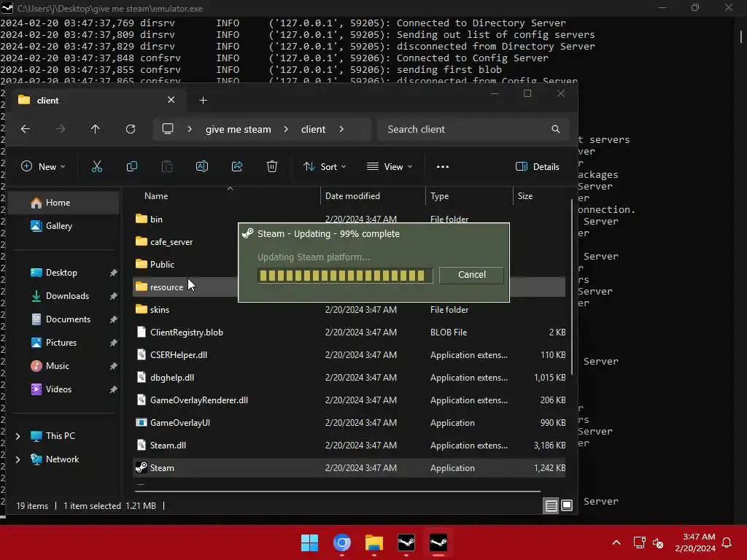Go up one folder level arrow

click(x=96, y=129)
